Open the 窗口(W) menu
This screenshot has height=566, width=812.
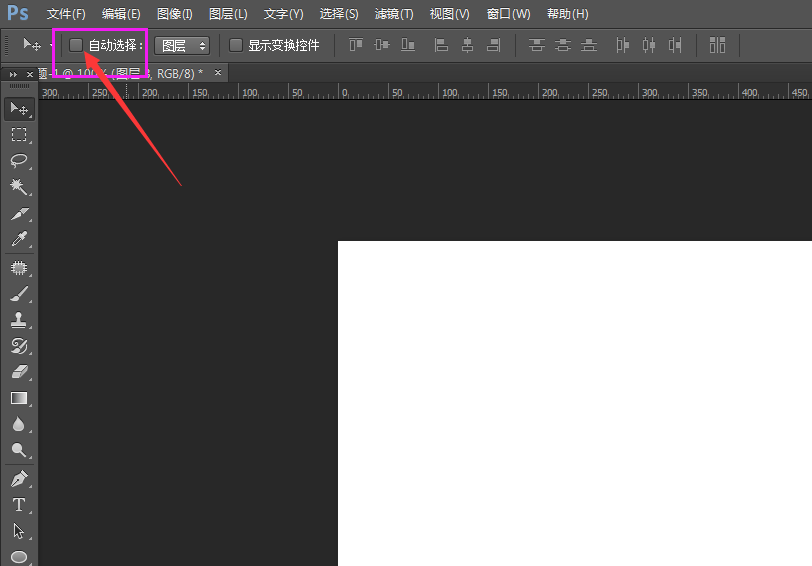tap(509, 14)
